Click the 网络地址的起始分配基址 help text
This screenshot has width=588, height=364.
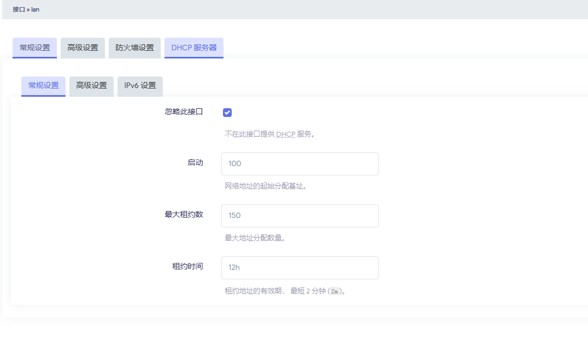pos(265,186)
